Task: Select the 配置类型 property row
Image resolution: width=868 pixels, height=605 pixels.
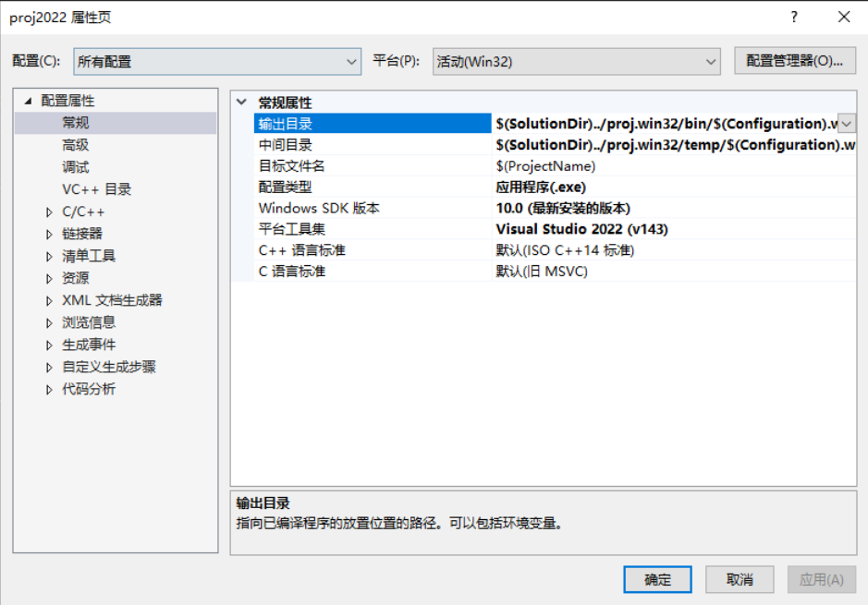Action: [x=372, y=187]
